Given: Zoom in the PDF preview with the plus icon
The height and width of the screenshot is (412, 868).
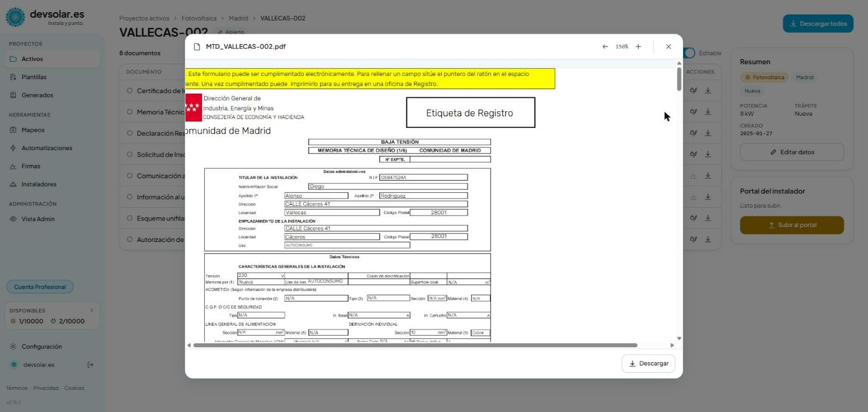Looking at the screenshot, I should (638, 47).
